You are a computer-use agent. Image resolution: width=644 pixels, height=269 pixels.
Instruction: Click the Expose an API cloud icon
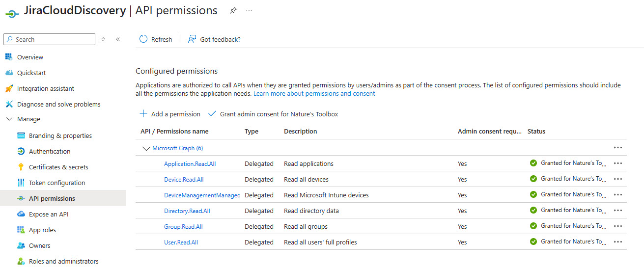tap(21, 214)
